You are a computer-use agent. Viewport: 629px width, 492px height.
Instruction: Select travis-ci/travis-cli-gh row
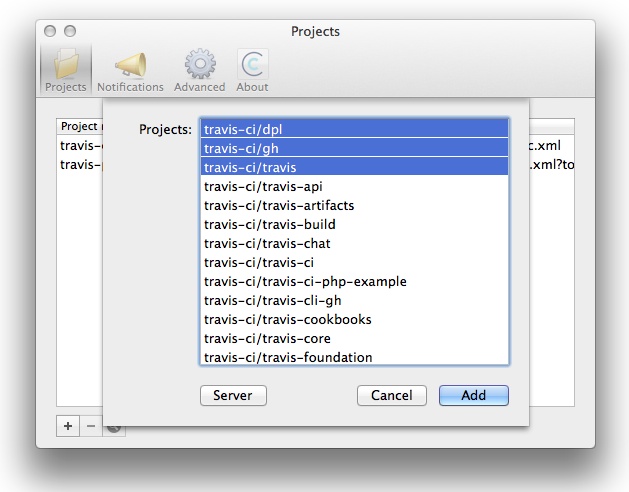355,300
